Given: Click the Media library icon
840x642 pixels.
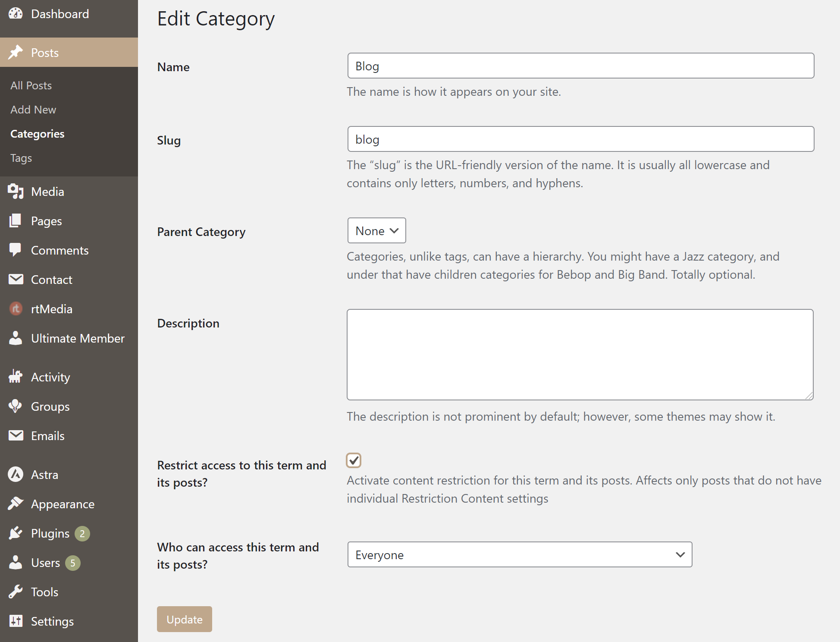Looking at the screenshot, I should pos(16,192).
